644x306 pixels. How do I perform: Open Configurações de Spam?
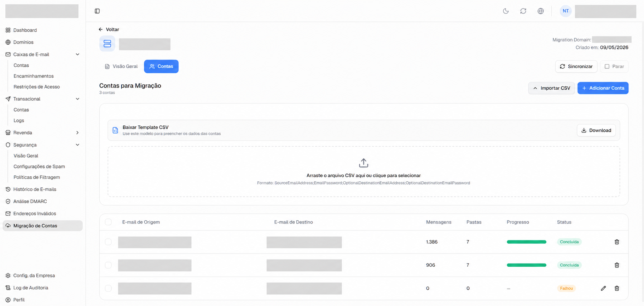[39, 166]
